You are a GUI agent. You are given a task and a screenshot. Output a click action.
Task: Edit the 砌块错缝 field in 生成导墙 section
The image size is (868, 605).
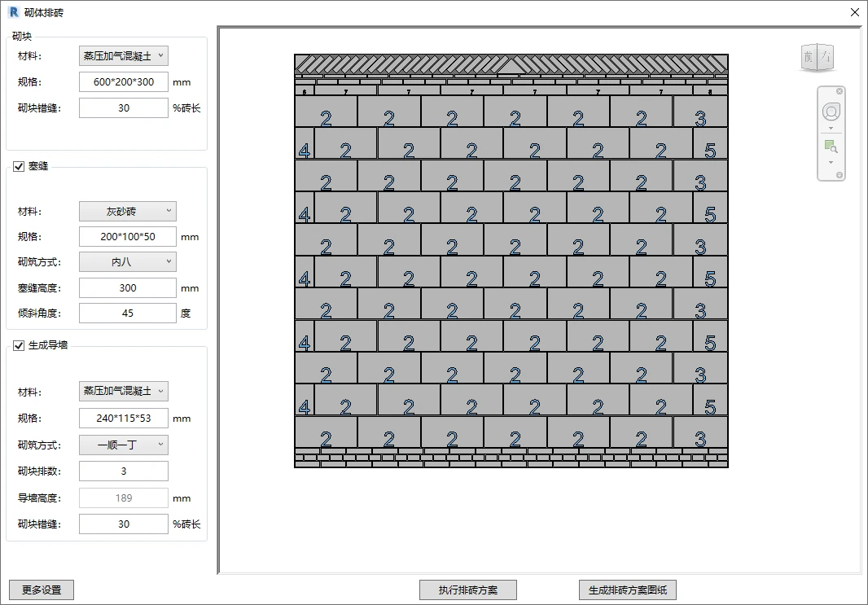click(x=124, y=524)
